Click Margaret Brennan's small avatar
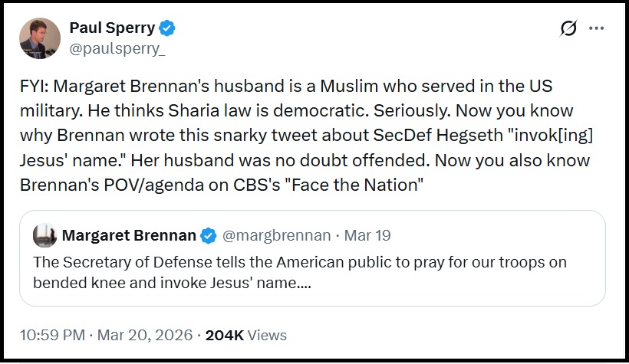The height and width of the screenshot is (364, 629). tap(44, 234)
